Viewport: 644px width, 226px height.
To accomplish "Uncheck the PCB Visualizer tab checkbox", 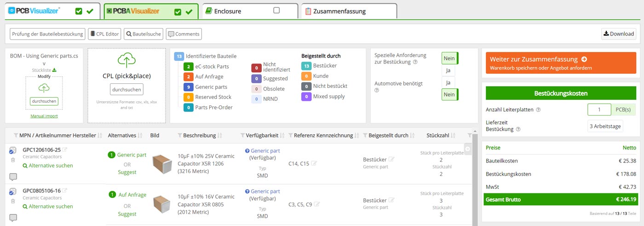I will 79,11.
